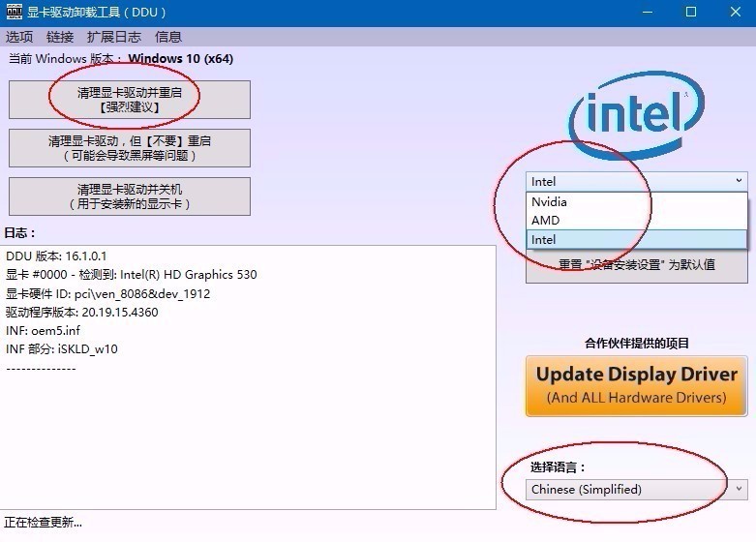Image resolution: width=756 pixels, height=542 pixels.
Task: Maximize the DDU window
Action: point(691,12)
